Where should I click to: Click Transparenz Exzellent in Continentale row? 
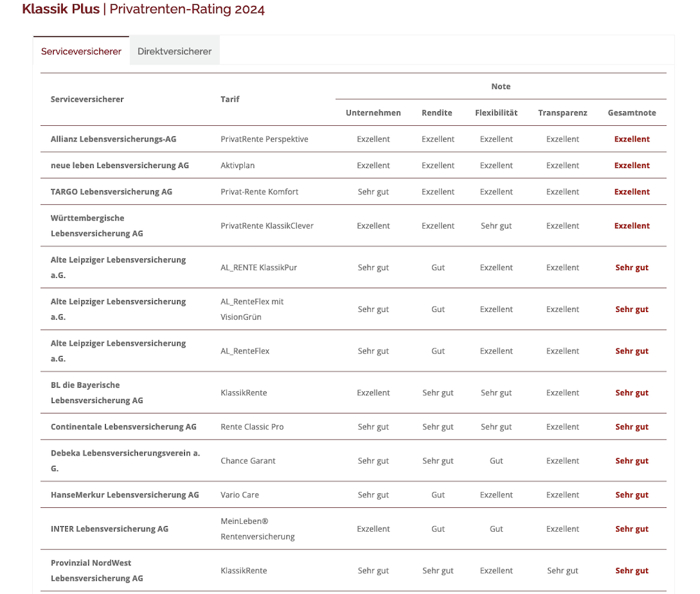[563, 427]
